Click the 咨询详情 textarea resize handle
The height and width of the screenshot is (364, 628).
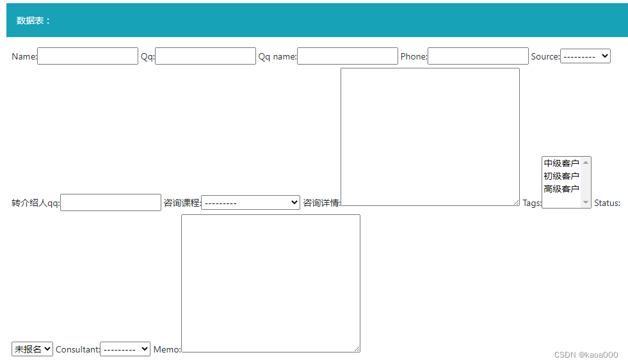516,203
